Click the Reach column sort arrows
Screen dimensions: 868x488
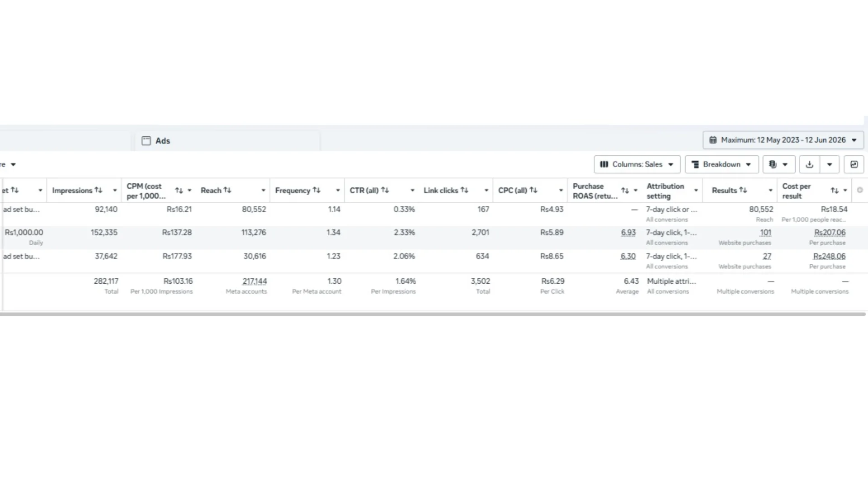tap(227, 190)
